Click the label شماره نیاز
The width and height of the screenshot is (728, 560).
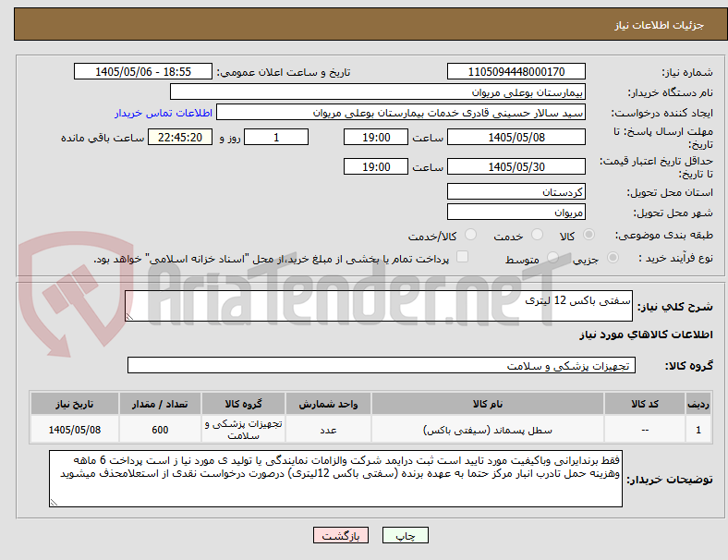coord(687,72)
